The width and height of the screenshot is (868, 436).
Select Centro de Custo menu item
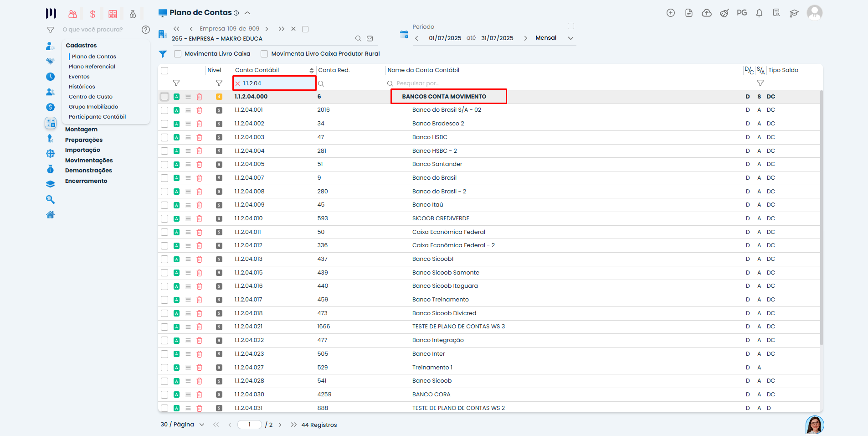tap(91, 97)
